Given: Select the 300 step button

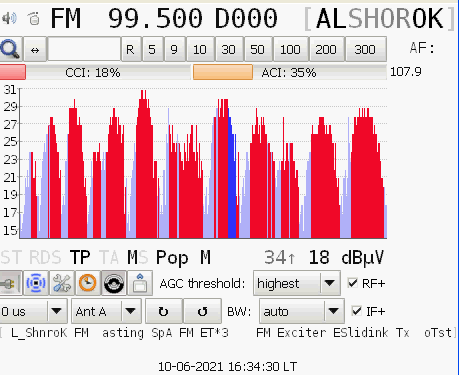Looking at the screenshot, I should [365, 50].
